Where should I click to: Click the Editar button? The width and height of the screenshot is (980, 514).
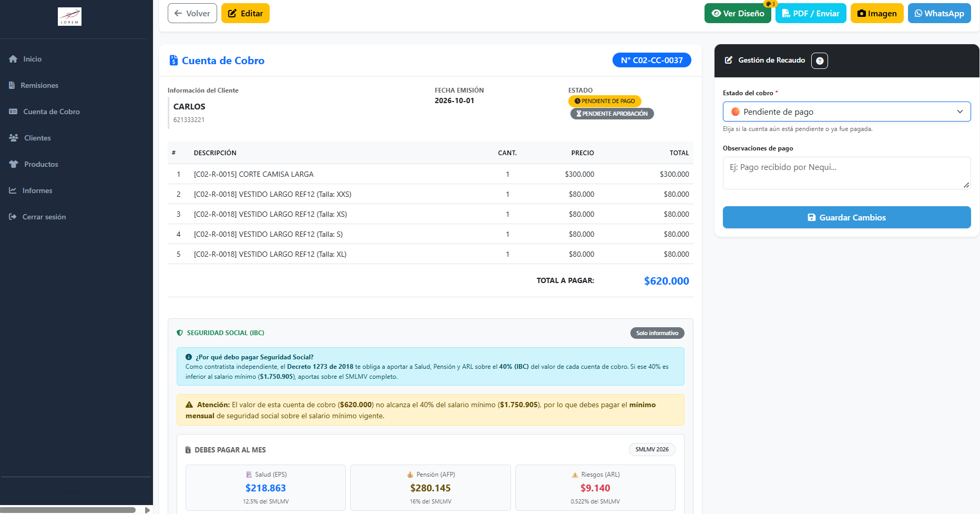pos(246,13)
